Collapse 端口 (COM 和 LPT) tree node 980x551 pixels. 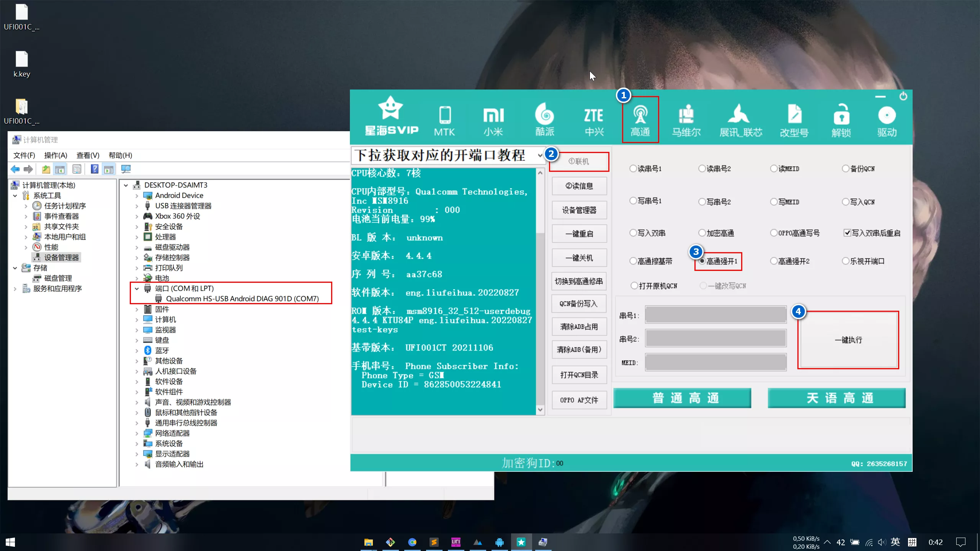137,289
